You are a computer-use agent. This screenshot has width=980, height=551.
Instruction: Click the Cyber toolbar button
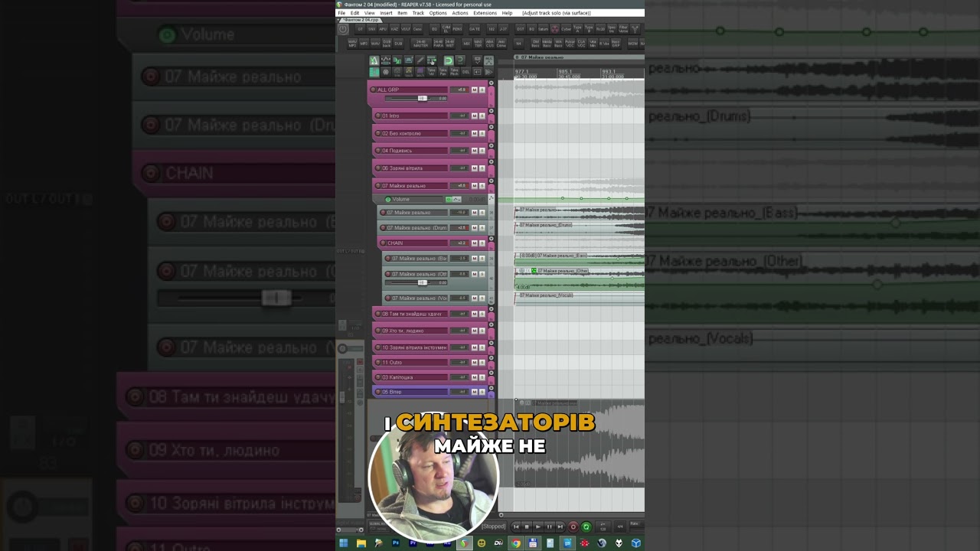point(567,29)
